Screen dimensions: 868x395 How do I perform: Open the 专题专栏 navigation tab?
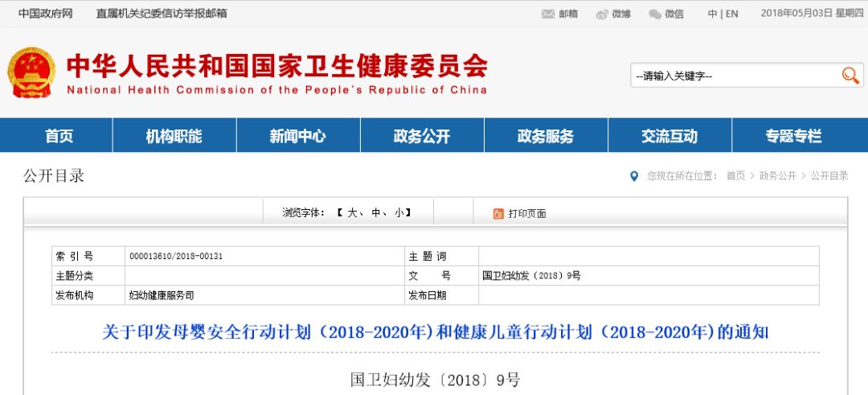[793, 136]
